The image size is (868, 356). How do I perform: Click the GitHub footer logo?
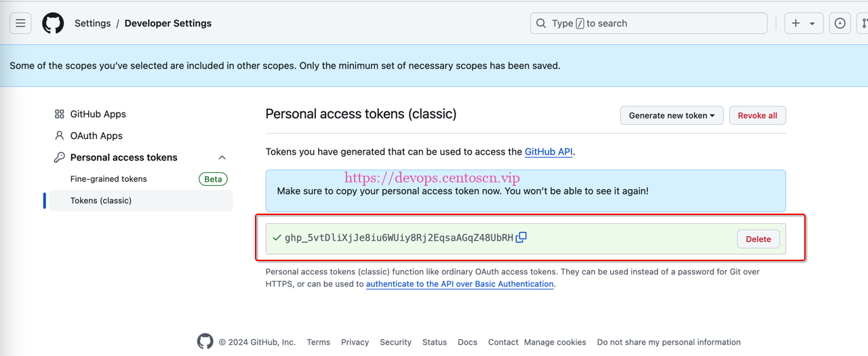click(x=205, y=342)
